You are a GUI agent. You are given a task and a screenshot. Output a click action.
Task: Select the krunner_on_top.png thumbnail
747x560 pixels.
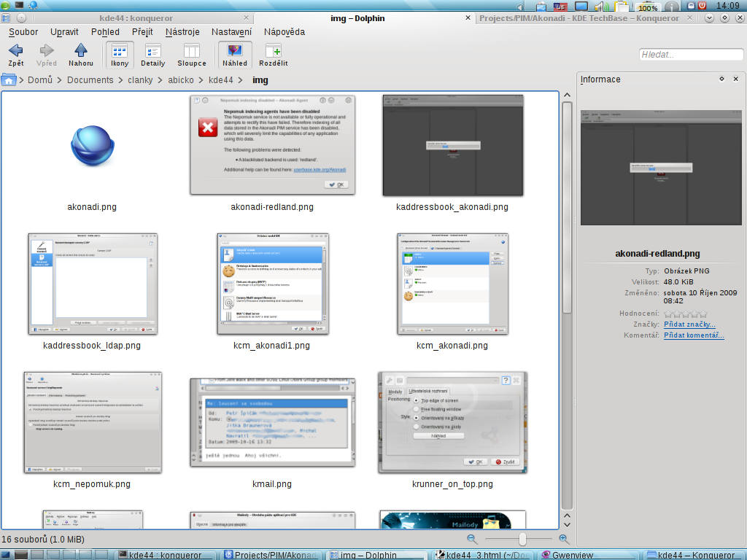tap(452, 422)
